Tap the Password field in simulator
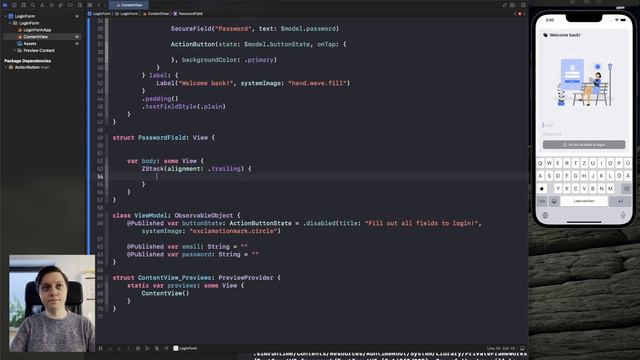The height and width of the screenshot is (360, 640). (x=584, y=134)
